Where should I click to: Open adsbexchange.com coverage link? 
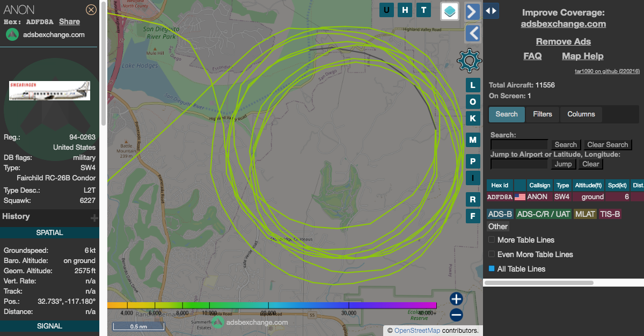coord(563,24)
